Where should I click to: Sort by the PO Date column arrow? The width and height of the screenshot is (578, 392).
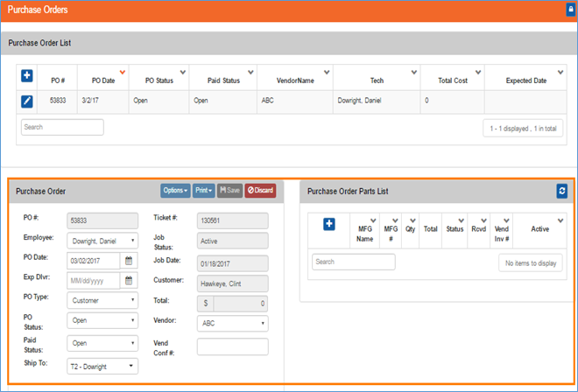coord(123,73)
